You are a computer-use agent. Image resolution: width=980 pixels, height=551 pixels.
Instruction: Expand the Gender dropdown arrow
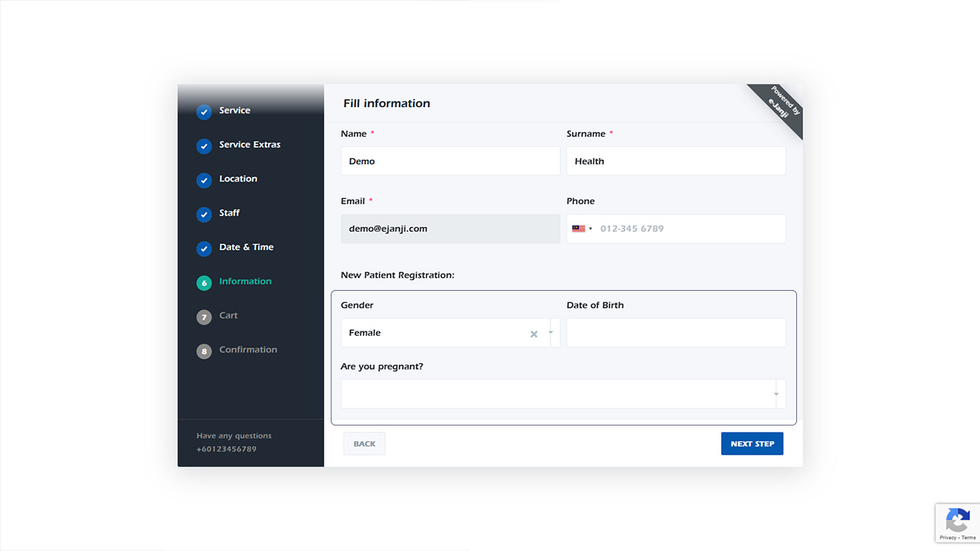551,333
